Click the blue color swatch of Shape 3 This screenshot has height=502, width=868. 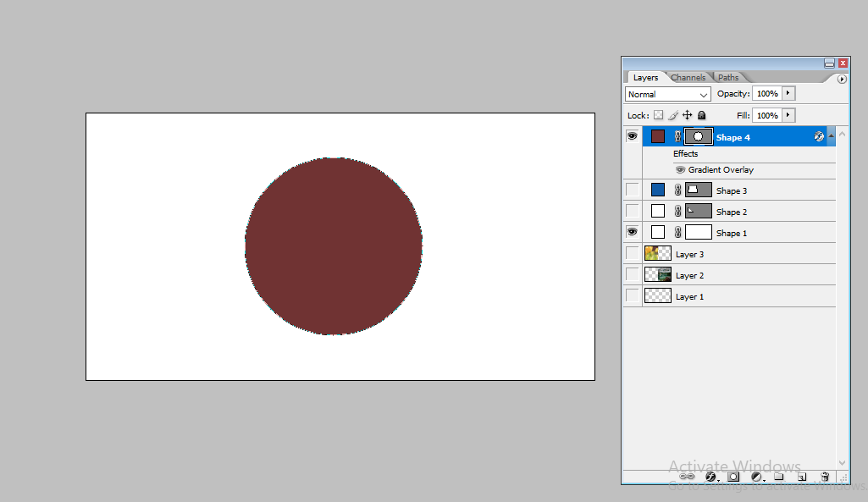[x=658, y=190]
